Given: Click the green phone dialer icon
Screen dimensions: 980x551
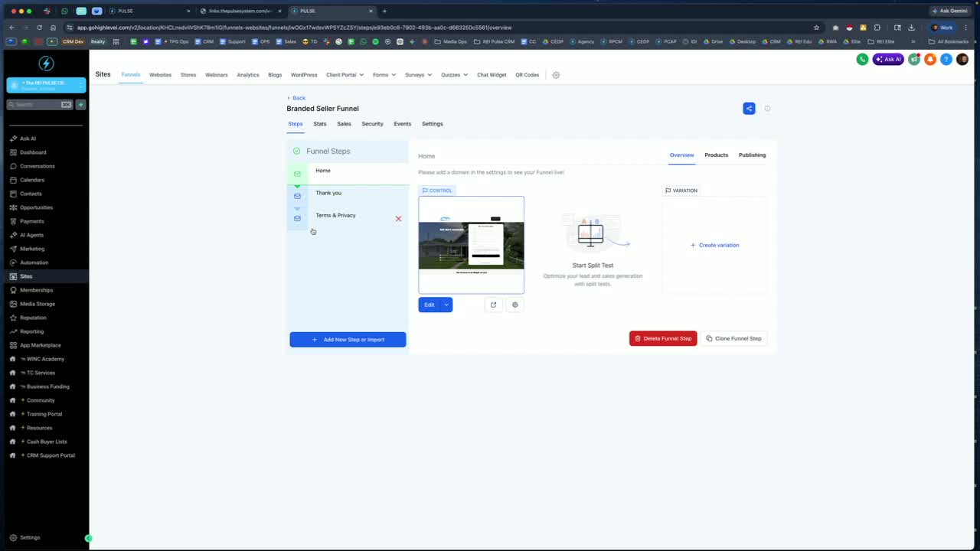Looking at the screenshot, I should coord(862,59).
